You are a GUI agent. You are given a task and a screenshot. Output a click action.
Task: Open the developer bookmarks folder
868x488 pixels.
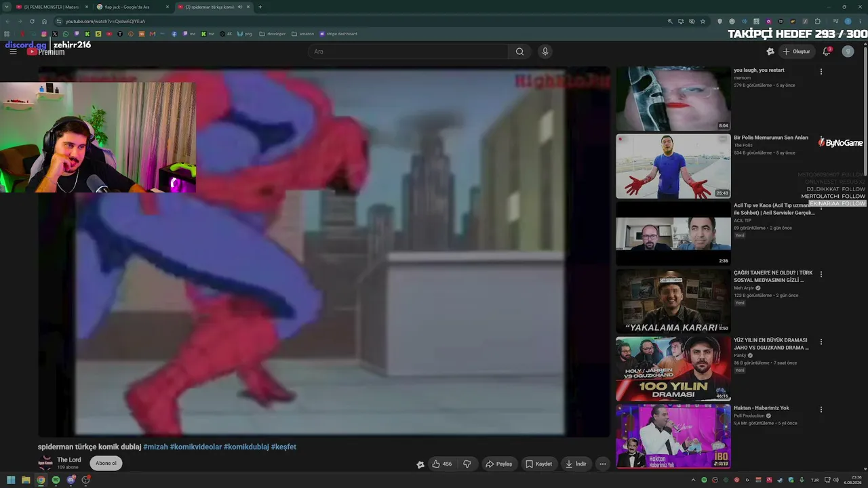tap(273, 34)
